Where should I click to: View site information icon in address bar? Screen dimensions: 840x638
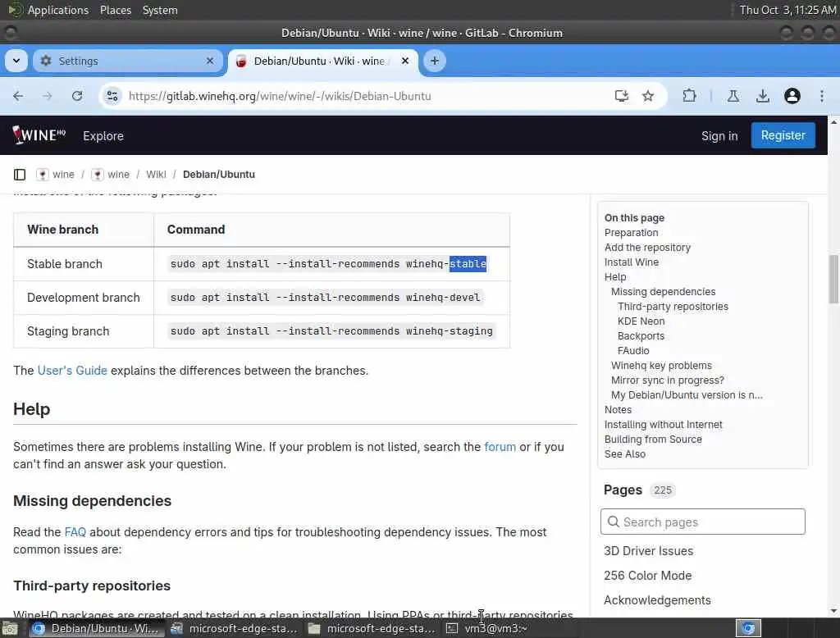(112, 97)
